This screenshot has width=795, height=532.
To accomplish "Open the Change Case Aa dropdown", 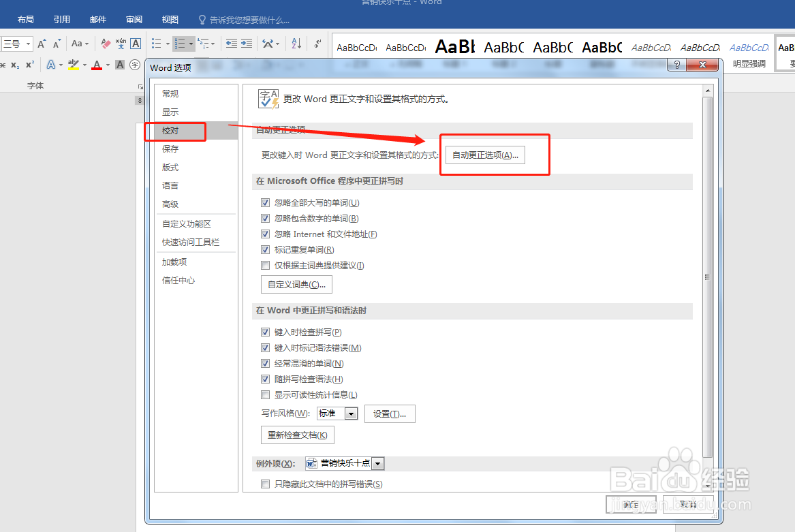I will click(80, 44).
